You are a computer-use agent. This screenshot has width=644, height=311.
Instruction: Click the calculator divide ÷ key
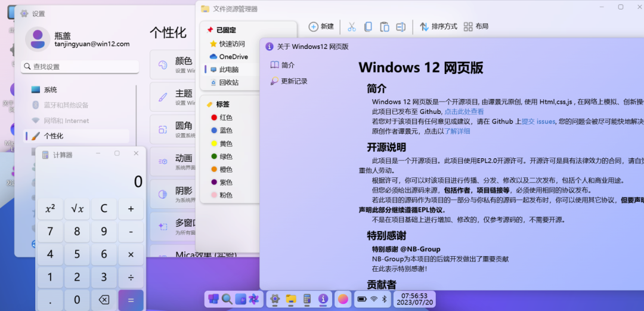(x=131, y=277)
